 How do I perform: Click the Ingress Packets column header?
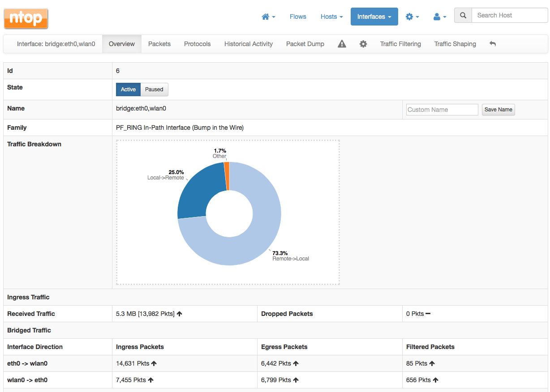(140, 347)
